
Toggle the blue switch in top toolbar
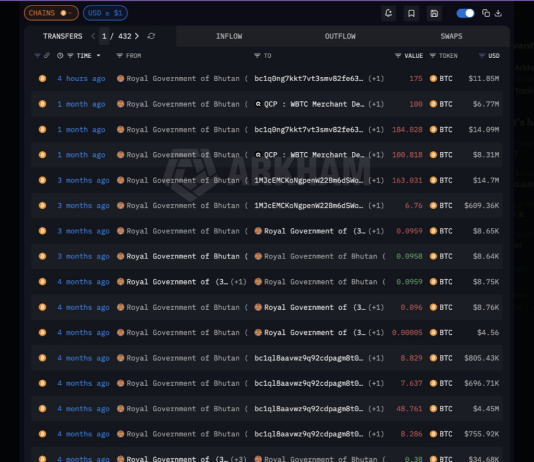465,13
